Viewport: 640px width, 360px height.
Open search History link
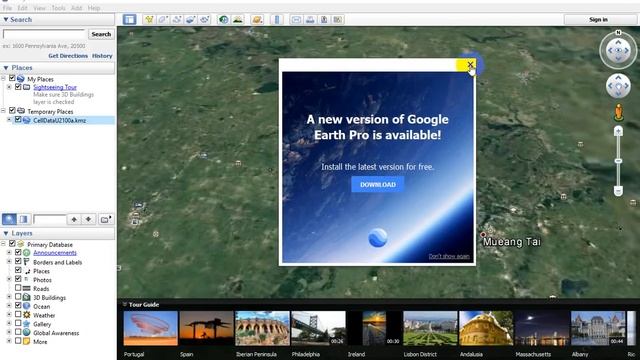(x=102, y=56)
